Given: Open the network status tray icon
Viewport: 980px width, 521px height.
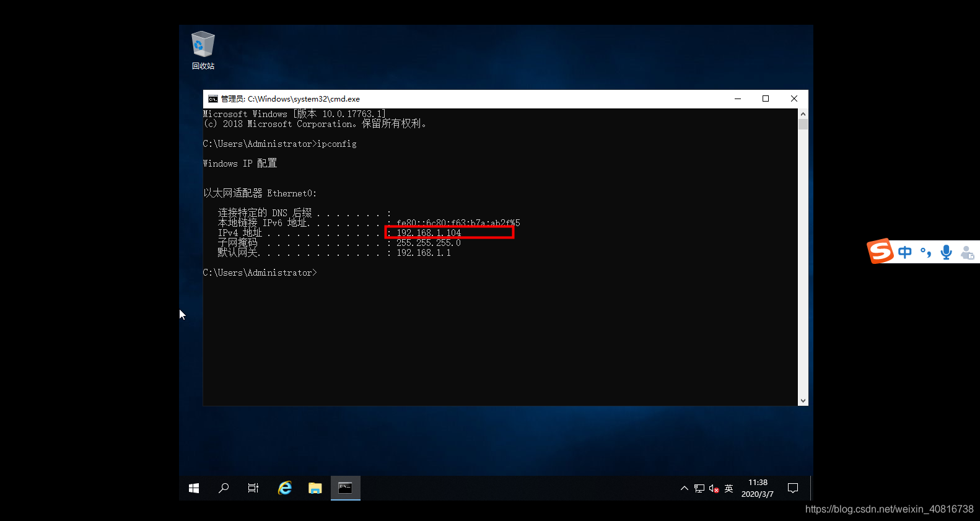Looking at the screenshot, I should pyautogui.click(x=699, y=488).
